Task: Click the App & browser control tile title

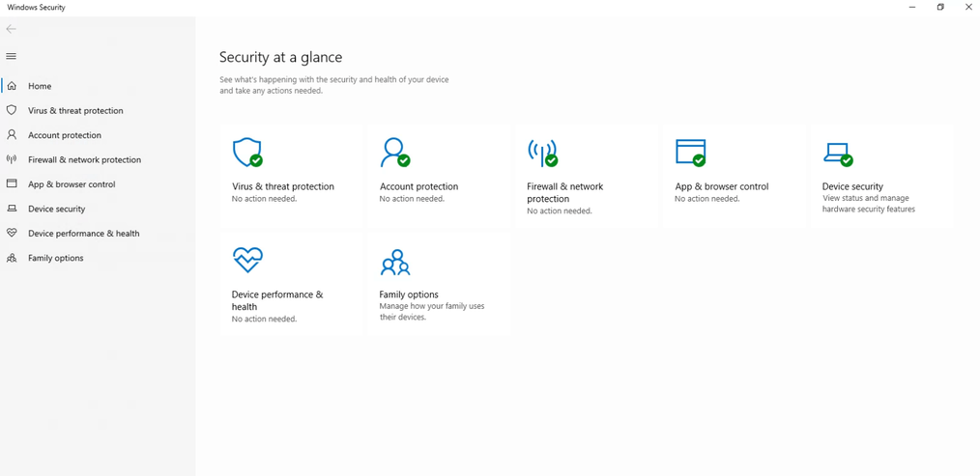Action: [x=722, y=186]
